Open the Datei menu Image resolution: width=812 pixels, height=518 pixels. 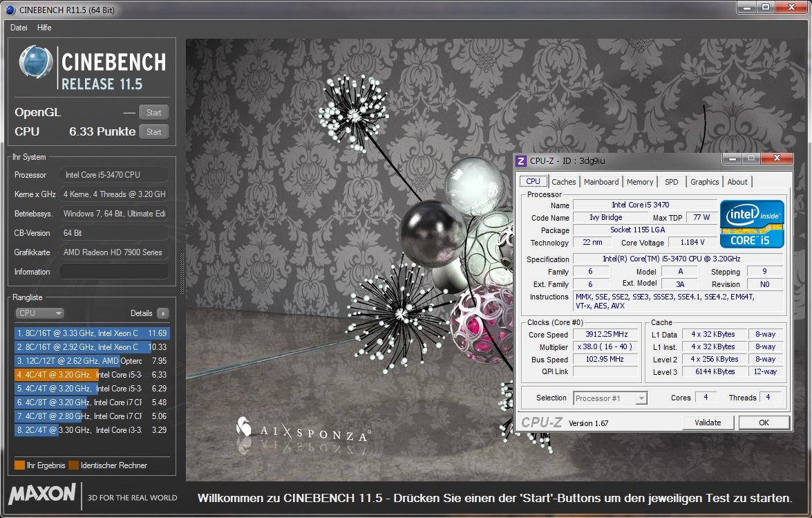point(19,28)
